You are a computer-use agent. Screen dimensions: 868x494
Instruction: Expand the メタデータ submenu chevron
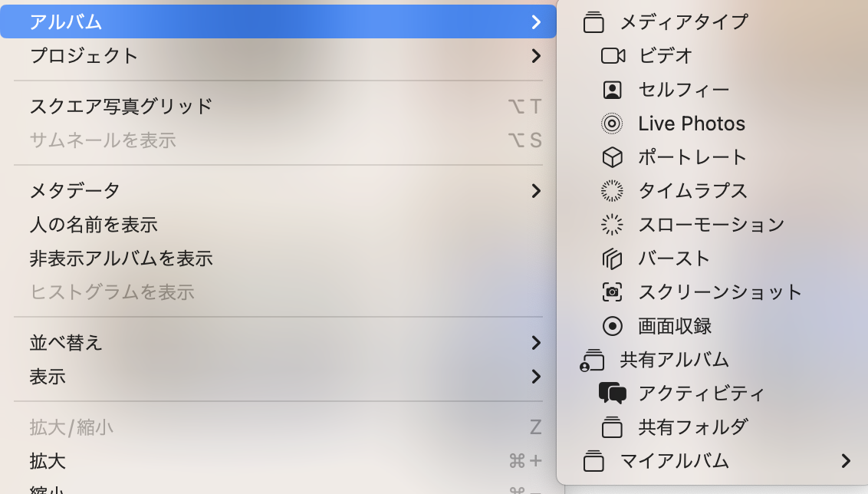point(536,190)
